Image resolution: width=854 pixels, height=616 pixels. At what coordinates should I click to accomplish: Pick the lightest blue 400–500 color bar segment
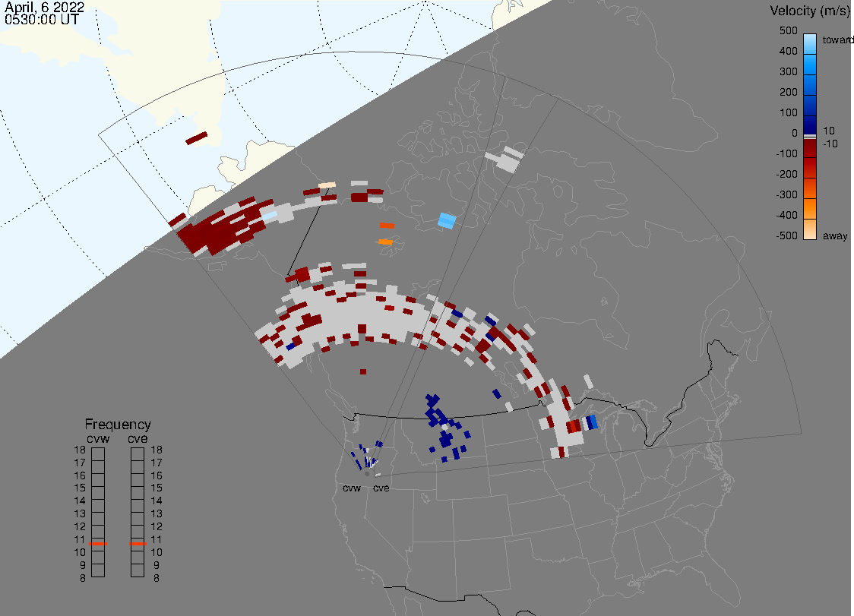click(x=810, y=44)
